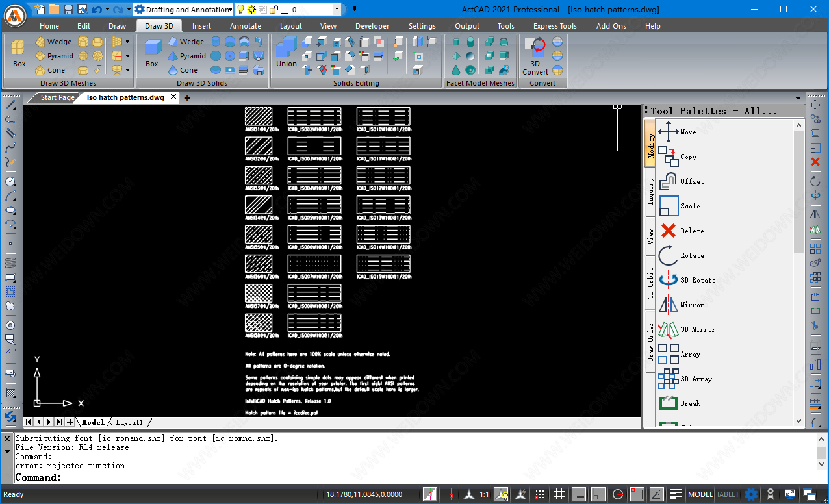Image resolution: width=829 pixels, height=504 pixels.
Task: Open the Home ribbon tab
Action: 49,26
